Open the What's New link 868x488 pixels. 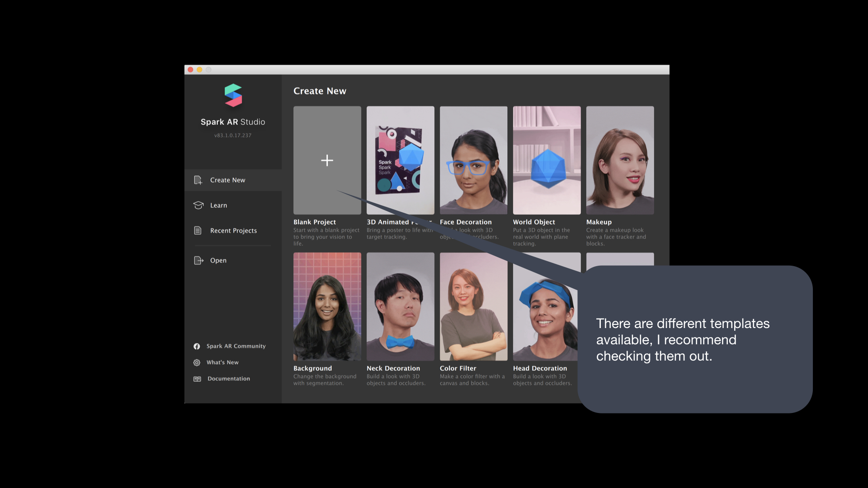coord(222,362)
